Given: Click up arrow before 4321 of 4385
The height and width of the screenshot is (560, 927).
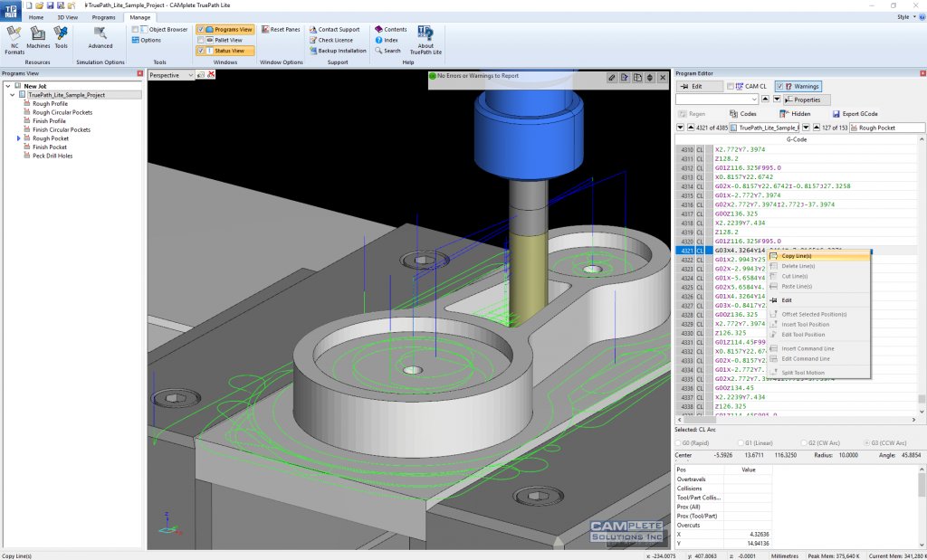Looking at the screenshot, I should point(691,128).
